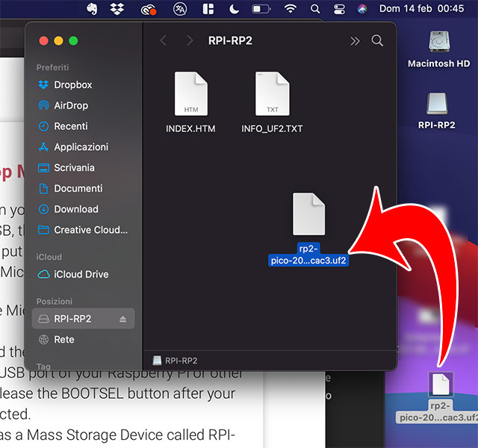Open Control Center toggles in menu bar
Viewport: 478px width, 448px height.
click(339, 9)
